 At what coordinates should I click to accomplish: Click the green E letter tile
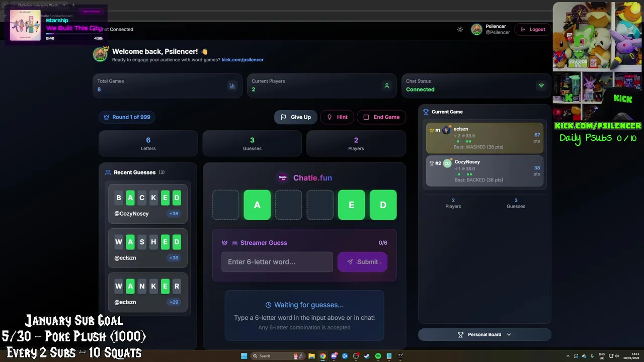click(351, 205)
